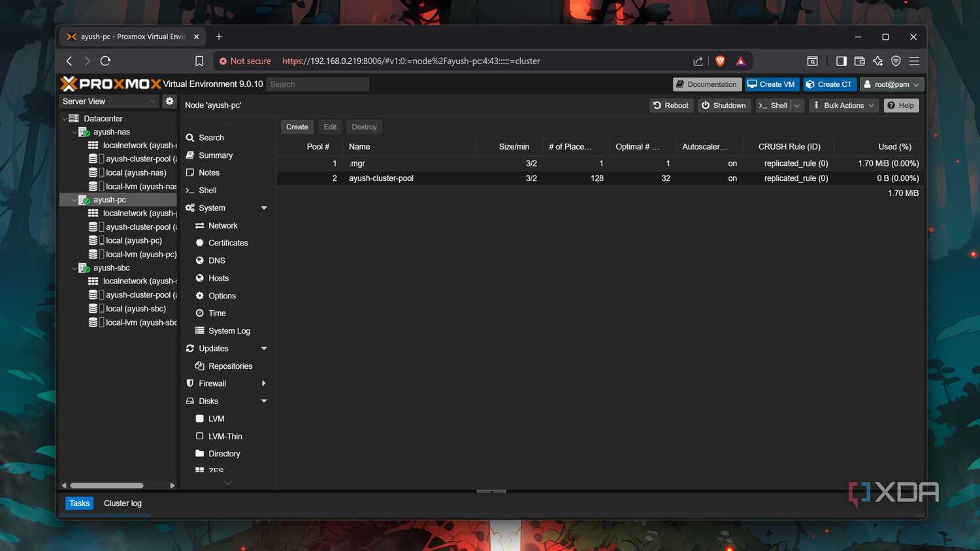Open the Brave VPN shield icon
The image size is (980, 551).
(x=896, y=61)
